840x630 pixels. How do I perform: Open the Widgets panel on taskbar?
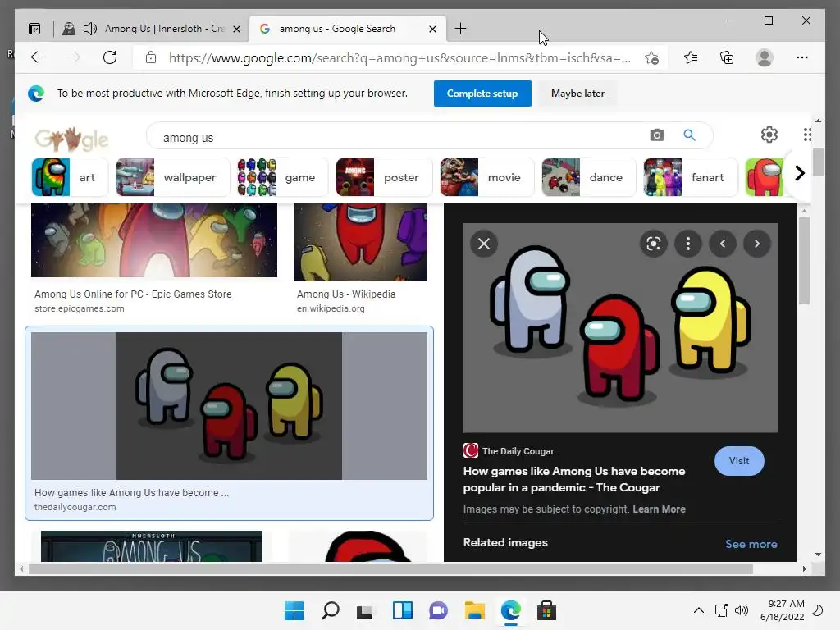pos(402,610)
